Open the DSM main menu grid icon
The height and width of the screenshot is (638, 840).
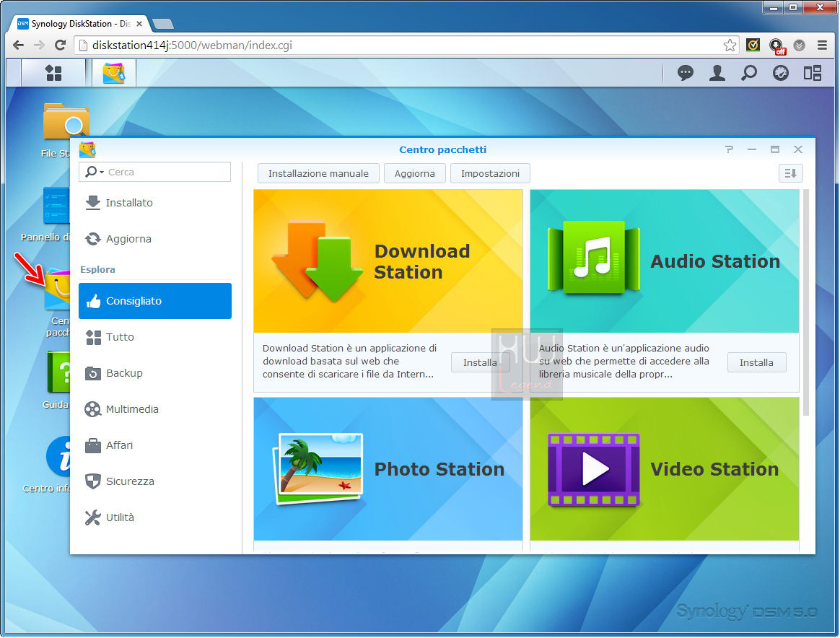53,73
